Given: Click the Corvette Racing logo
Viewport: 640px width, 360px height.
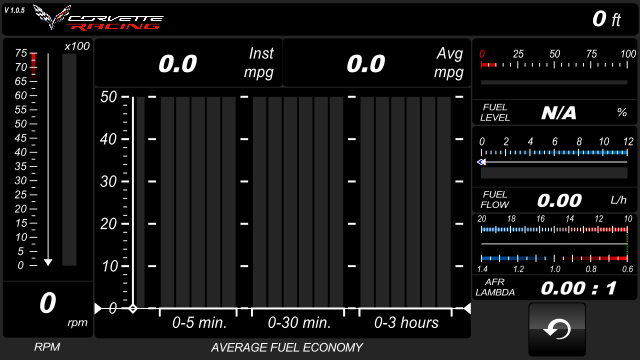Looking at the screenshot, I should tap(98, 18).
